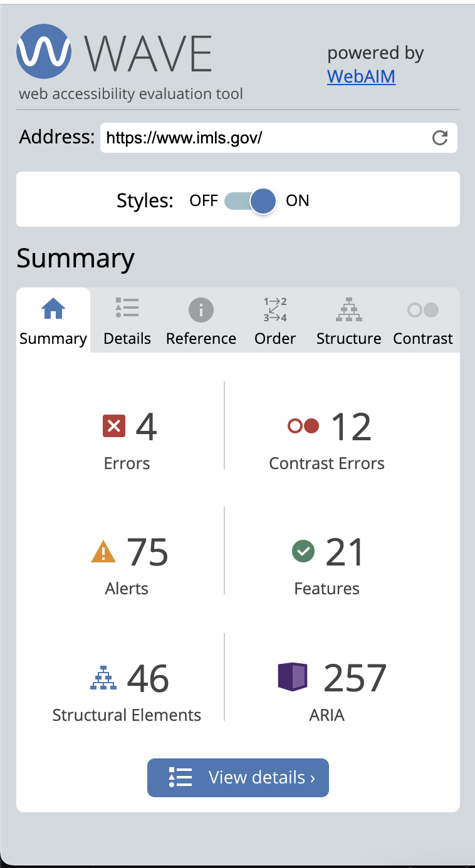Open the WebAIM link
This screenshot has width=475, height=868.
tap(361, 76)
